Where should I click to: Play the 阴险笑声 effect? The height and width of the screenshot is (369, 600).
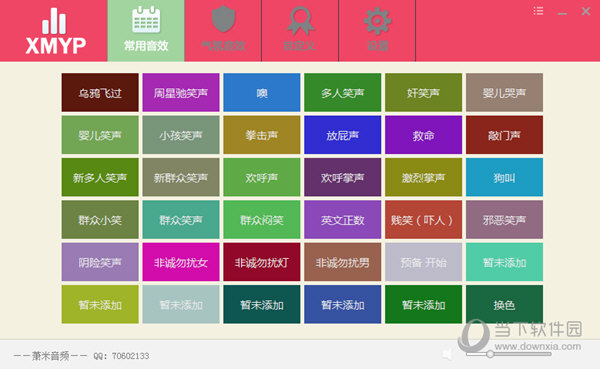[100, 262]
